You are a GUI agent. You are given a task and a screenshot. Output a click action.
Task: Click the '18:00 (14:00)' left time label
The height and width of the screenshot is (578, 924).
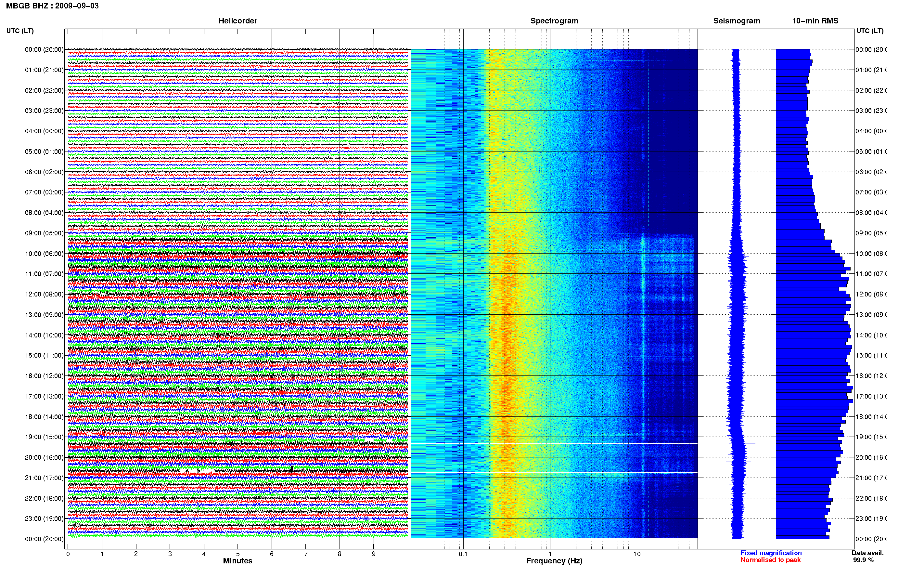coord(44,417)
